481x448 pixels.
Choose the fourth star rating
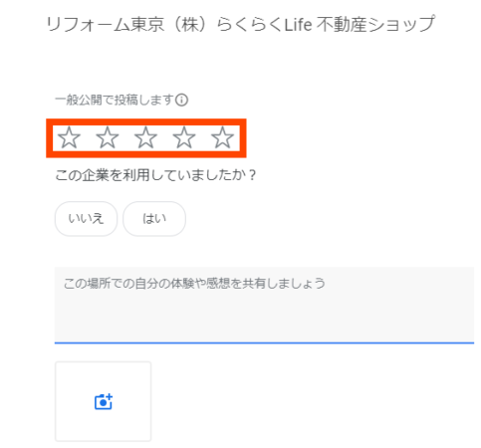184,137
